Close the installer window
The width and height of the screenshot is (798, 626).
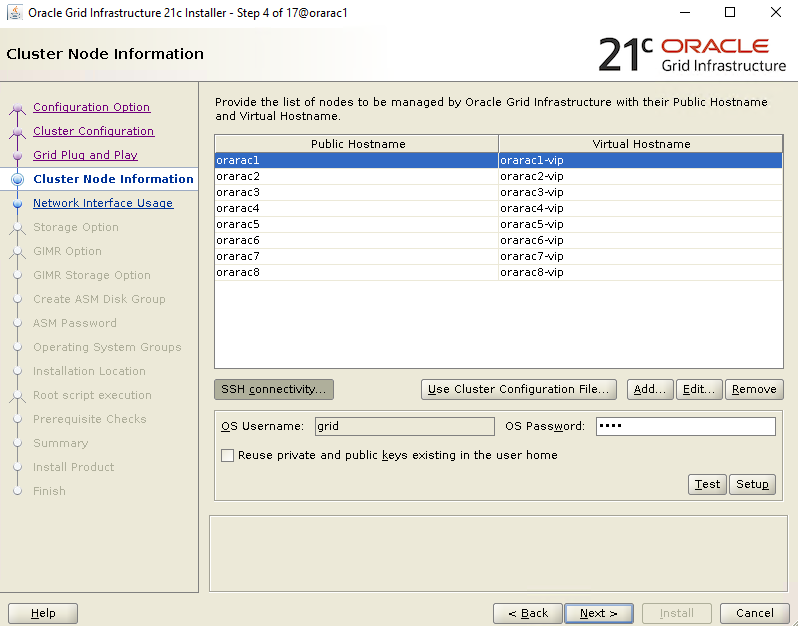pos(776,12)
